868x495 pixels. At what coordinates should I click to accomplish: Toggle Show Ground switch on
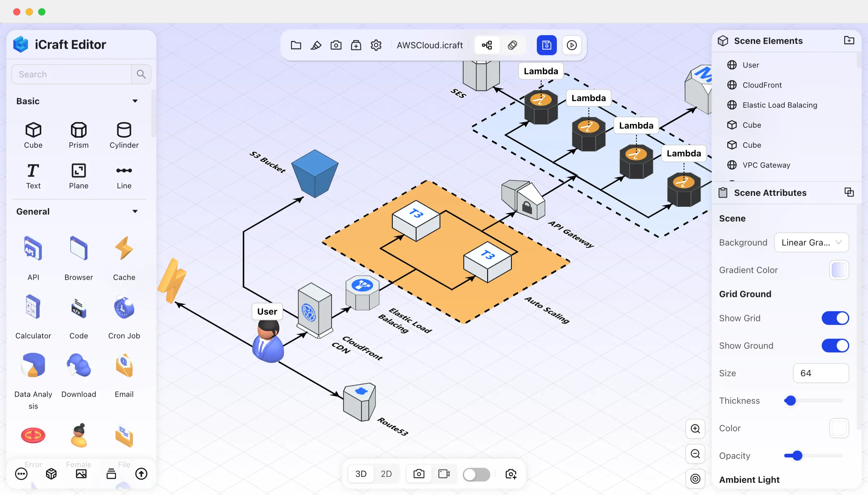[835, 345]
